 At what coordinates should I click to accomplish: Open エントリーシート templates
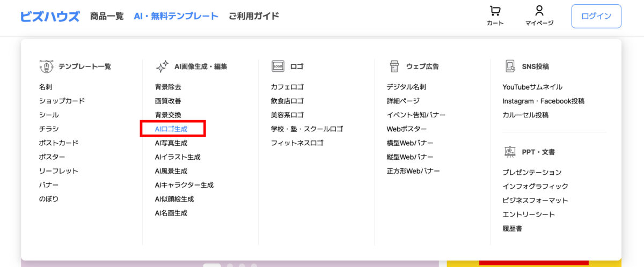(x=529, y=214)
